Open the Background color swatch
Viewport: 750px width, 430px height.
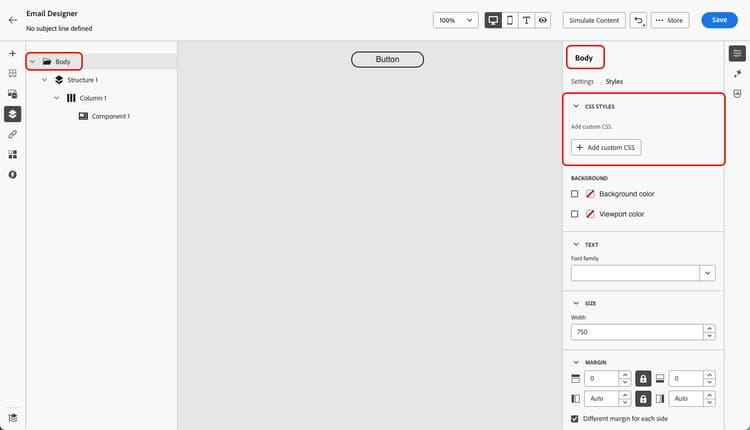click(590, 194)
